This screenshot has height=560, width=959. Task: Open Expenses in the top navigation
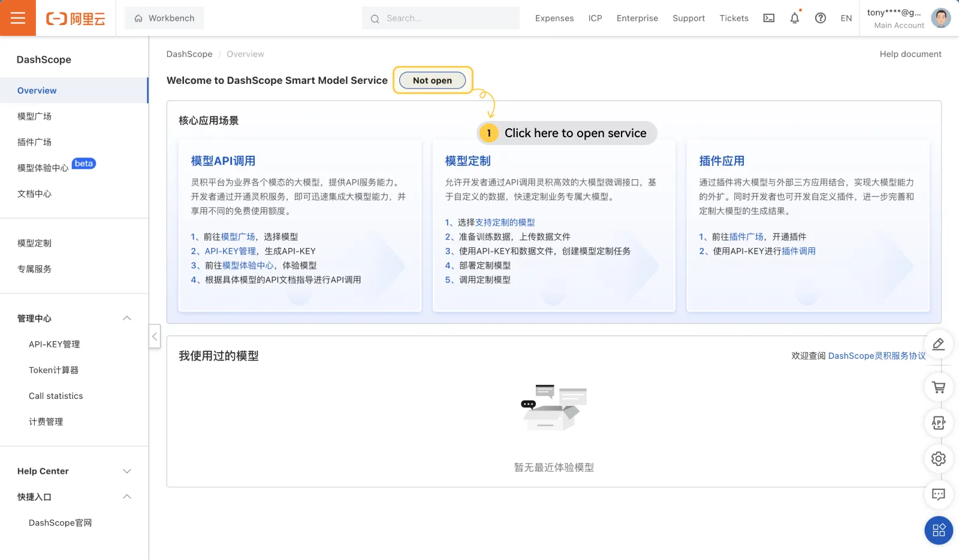tap(554, 18)
